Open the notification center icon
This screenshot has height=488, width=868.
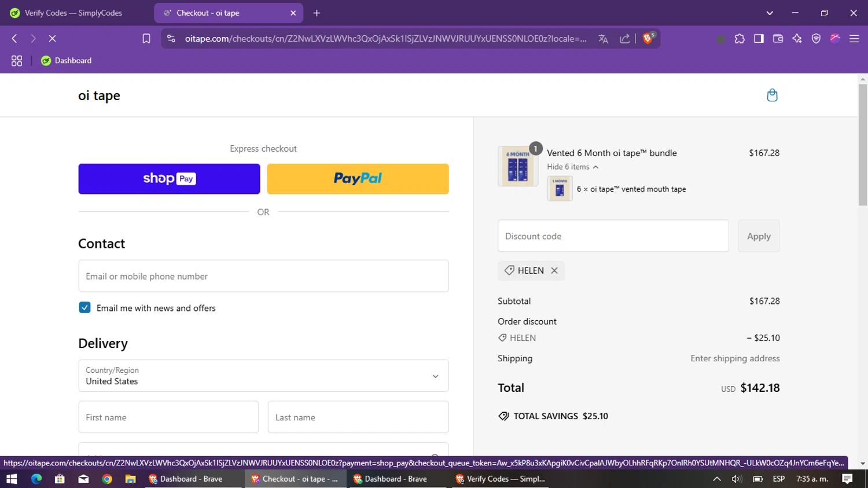coord(847,479)
